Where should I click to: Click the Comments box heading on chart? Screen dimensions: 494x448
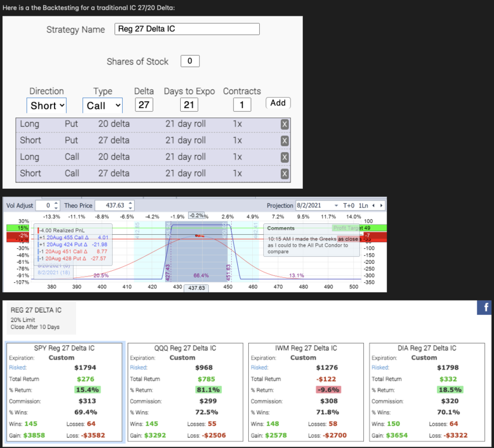[x=281, y=228]
